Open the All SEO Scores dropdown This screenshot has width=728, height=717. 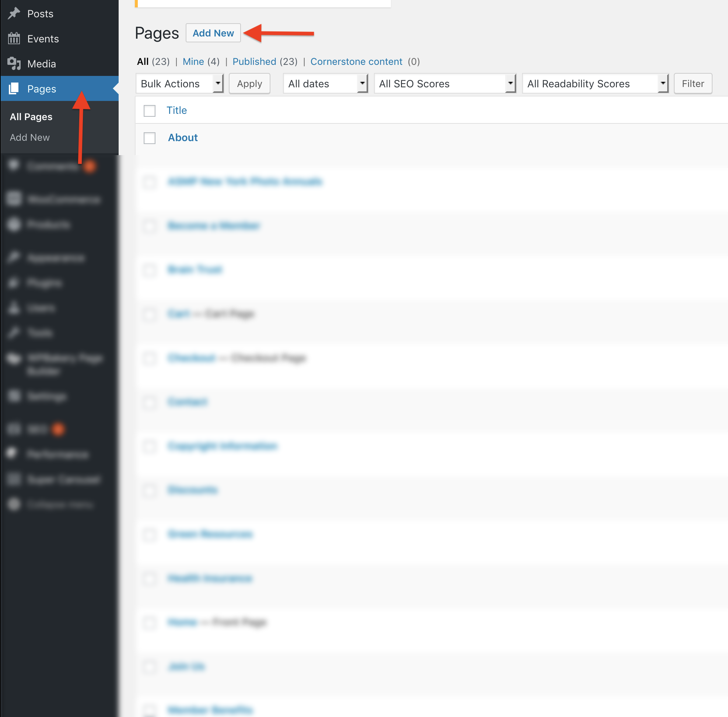(444, 84)
